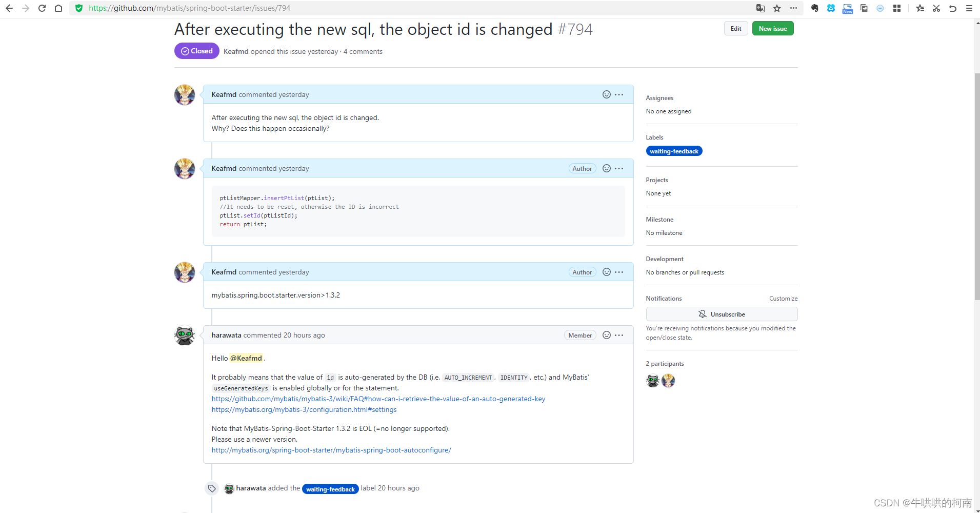This screenshot has width=980, height=513.
Task: Open options menu on first Keafmd comment
Action: (619, 94)
